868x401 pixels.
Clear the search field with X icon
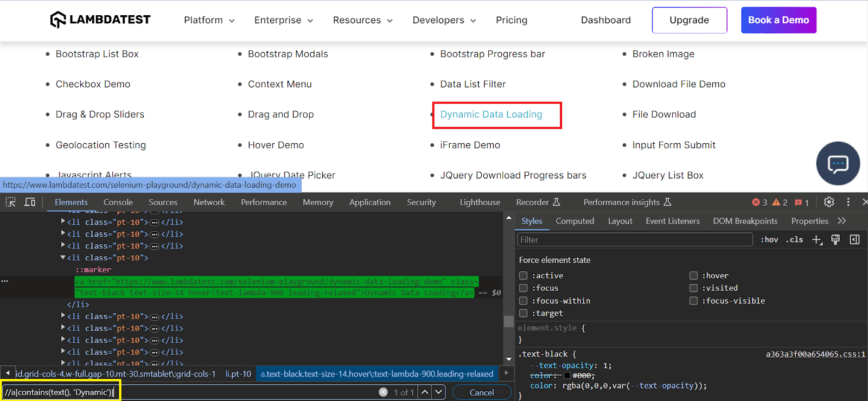click(384, 392)
